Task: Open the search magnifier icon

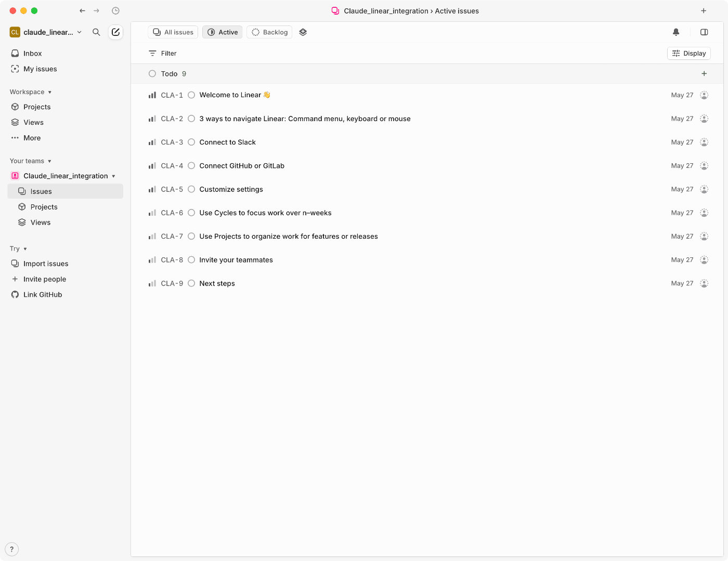Action: [96, 32]
